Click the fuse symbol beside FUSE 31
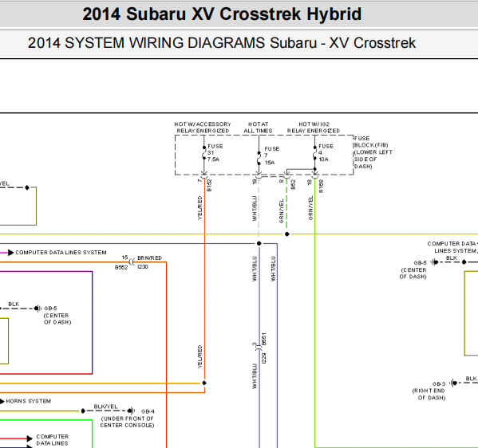This screenshot has height=448, width=478. pyautogui.click(x=204, y=153)
